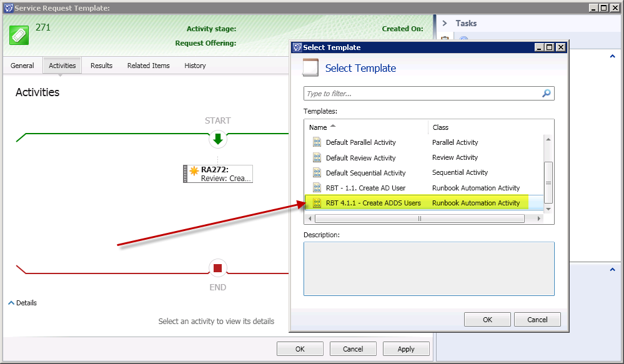Collapse the upper right tasks section
The height and width of the screenshot is (364, 624).
tap(612, 56)
